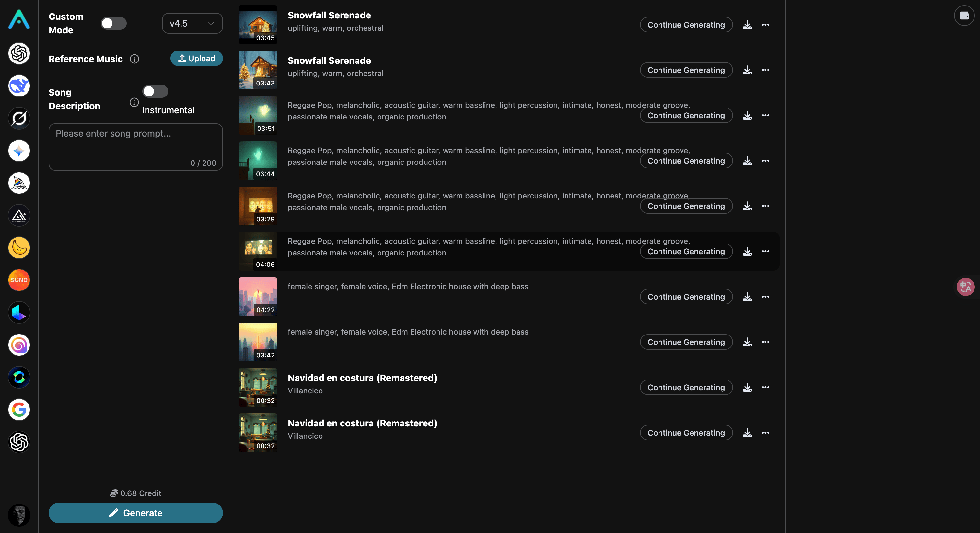Turn on the Instrumental switch

tap(155, 91)
